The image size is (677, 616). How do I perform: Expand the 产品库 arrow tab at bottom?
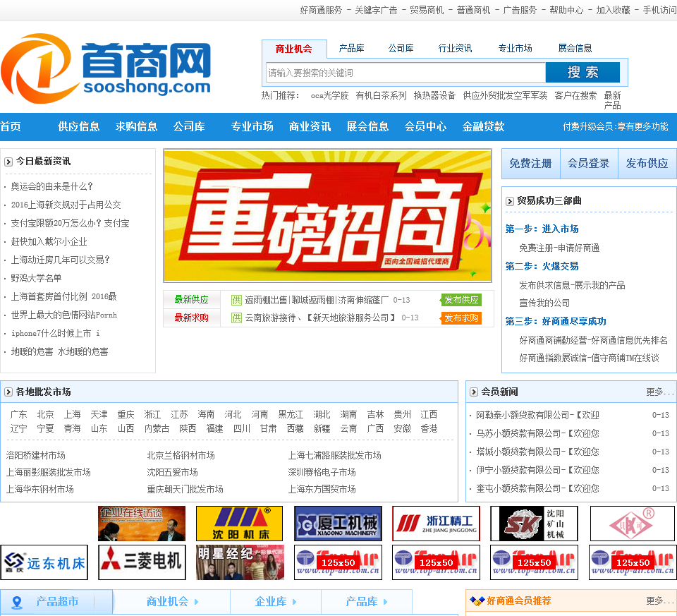click(x=367, y=602)
